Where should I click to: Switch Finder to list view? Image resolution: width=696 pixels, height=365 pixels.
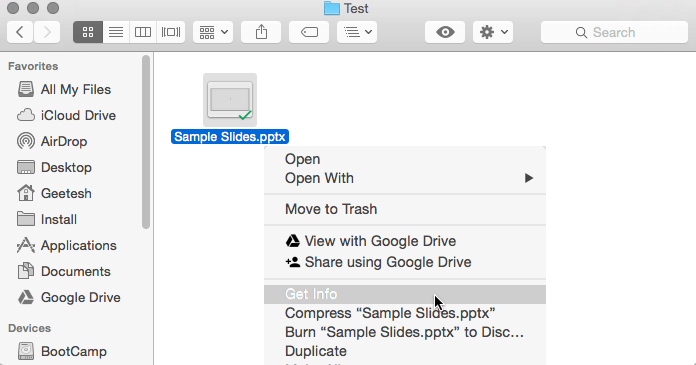[x=116, y=32]
